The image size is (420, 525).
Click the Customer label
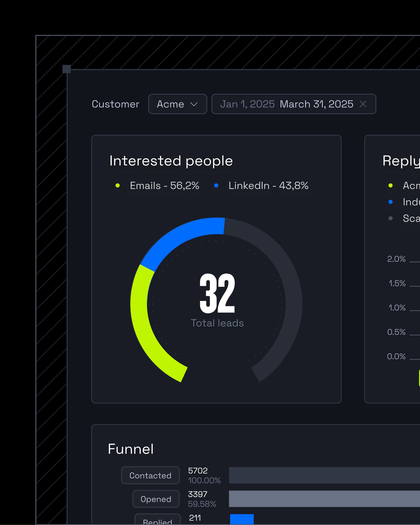116,104
